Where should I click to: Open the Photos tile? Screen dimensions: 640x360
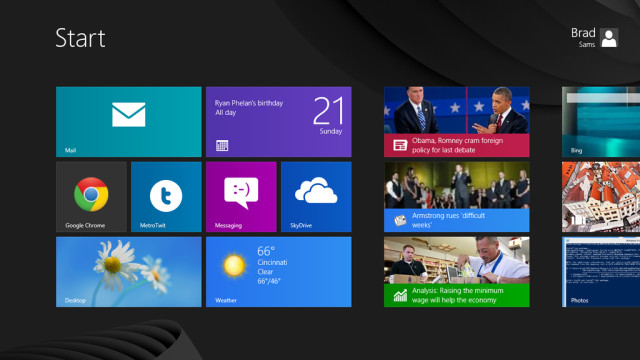click(x=601, y=272)
